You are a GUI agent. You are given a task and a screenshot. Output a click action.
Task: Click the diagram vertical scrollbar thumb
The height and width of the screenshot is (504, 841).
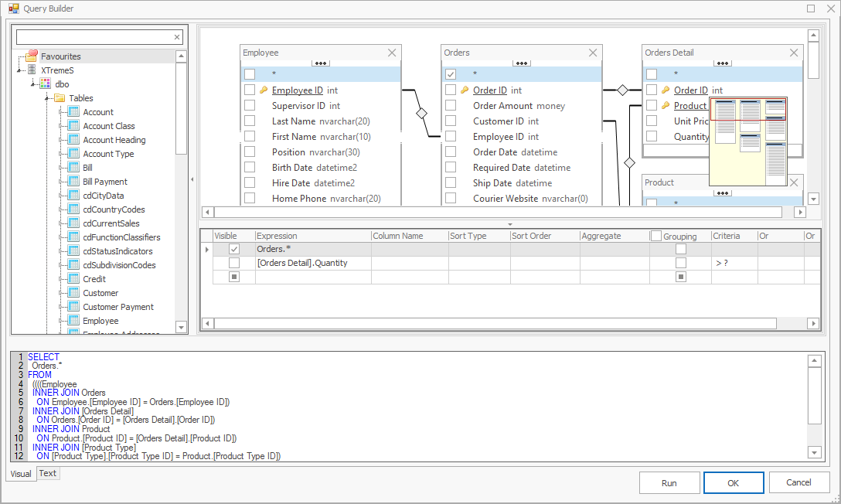(813, 60)
